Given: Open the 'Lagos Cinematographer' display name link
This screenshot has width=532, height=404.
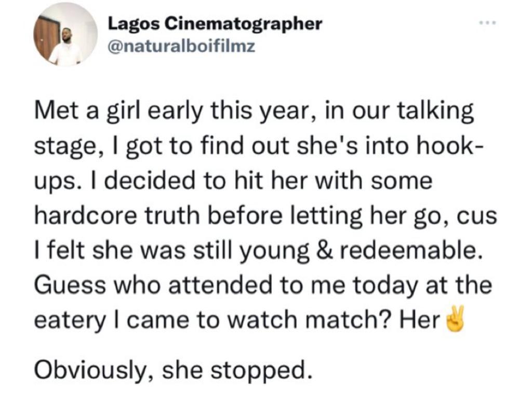Looking at the screenshot, I should click(x=215, y=24).
